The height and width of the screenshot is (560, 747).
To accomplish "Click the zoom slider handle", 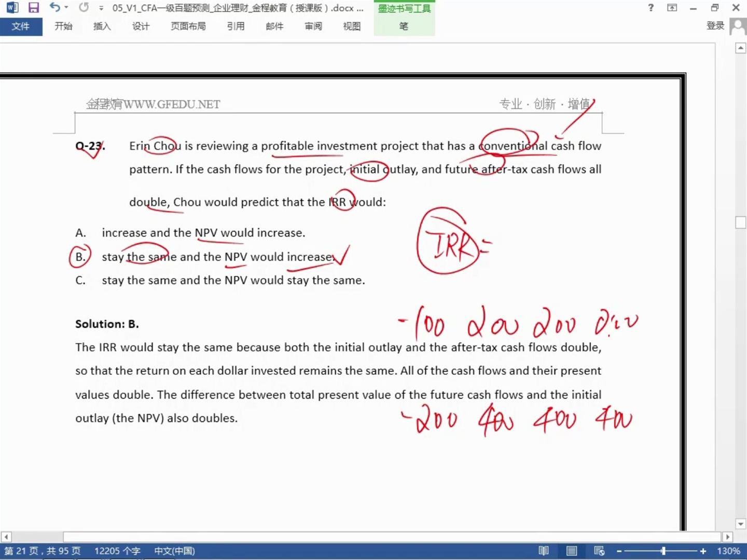I will [x=663, y=551].
